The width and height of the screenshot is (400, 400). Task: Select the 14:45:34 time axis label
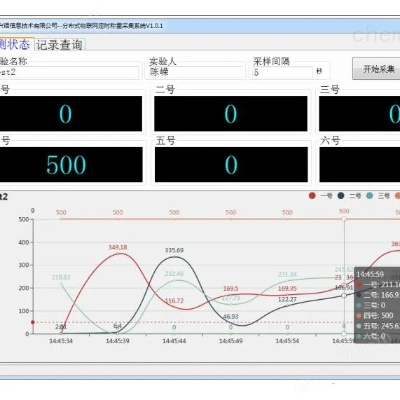[61, 341]
